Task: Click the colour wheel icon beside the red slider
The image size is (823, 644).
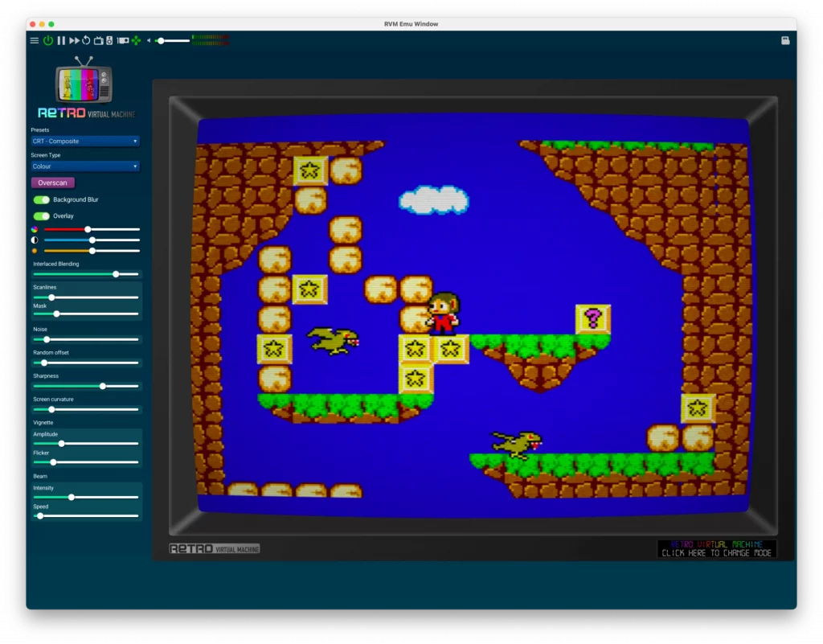Action: pos(35,229)
